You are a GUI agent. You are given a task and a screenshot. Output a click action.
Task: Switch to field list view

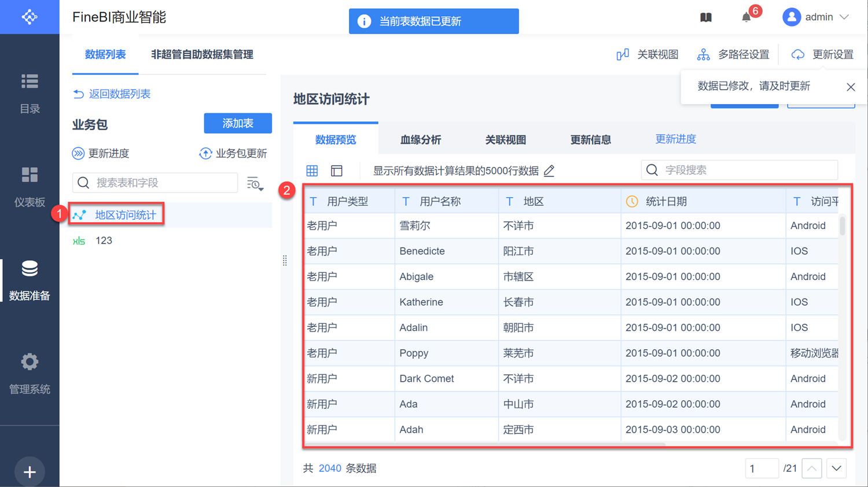point(337,171)
